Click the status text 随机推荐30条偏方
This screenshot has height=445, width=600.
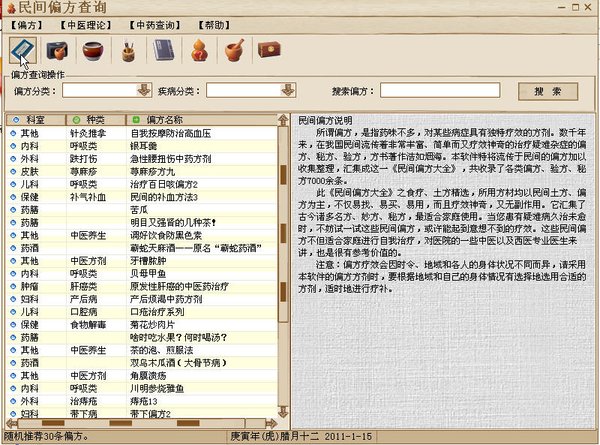click(x=46, y=436)
